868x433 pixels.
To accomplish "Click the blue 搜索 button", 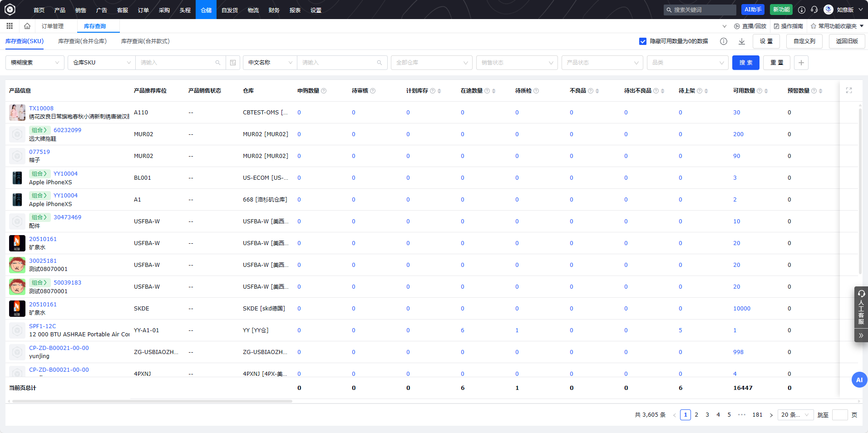I will 745,63.
